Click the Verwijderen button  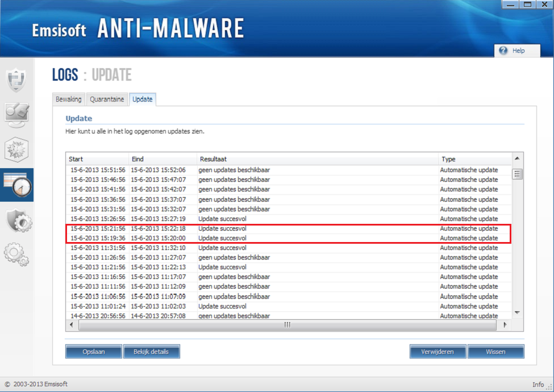438,352
